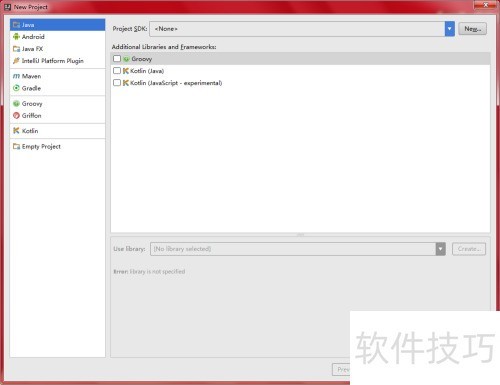Click the New Project title text
Image resolution: width=500 pixels, height=385 pixels.
pyautogui.click(x=31, y=7)
